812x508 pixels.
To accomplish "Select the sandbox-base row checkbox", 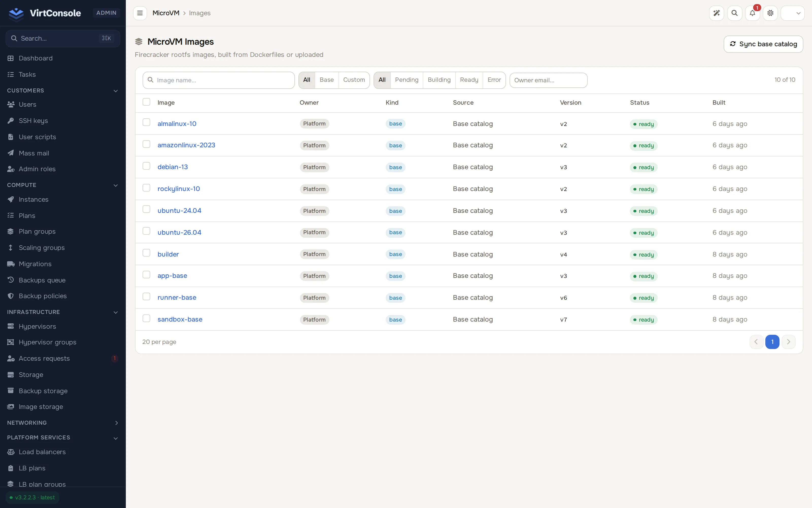I will 146,318.
